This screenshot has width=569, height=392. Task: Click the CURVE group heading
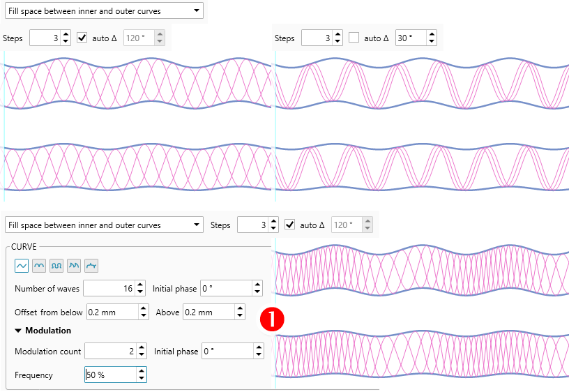click(x=24, y=247)
